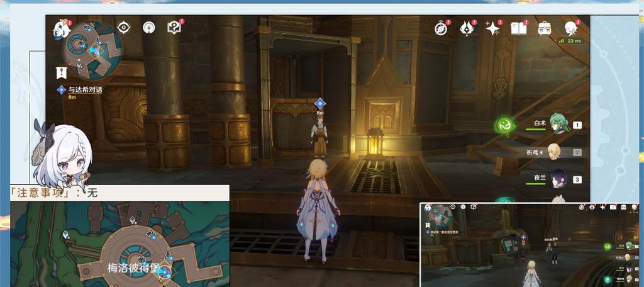644x287 pixels.
Task: Open the character head icon at top right
Action: tap(570, 28)
